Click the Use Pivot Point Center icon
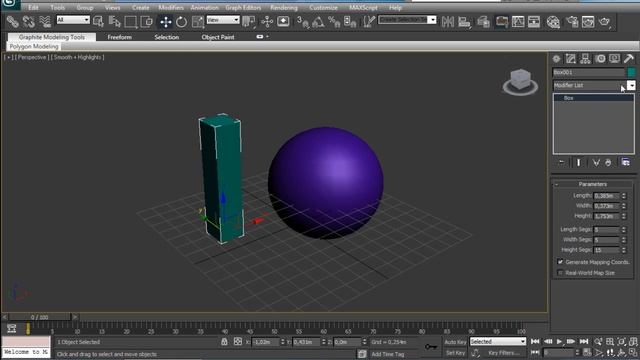 [248, 22]
